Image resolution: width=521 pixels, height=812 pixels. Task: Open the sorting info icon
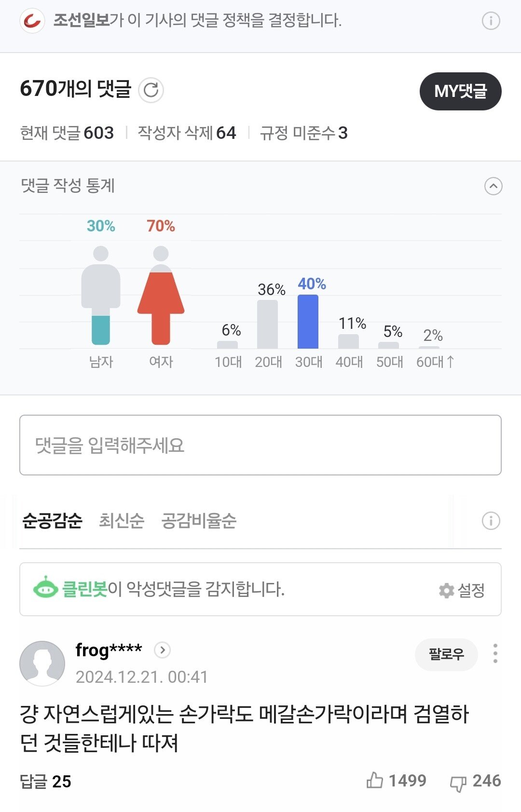(491, 521)
